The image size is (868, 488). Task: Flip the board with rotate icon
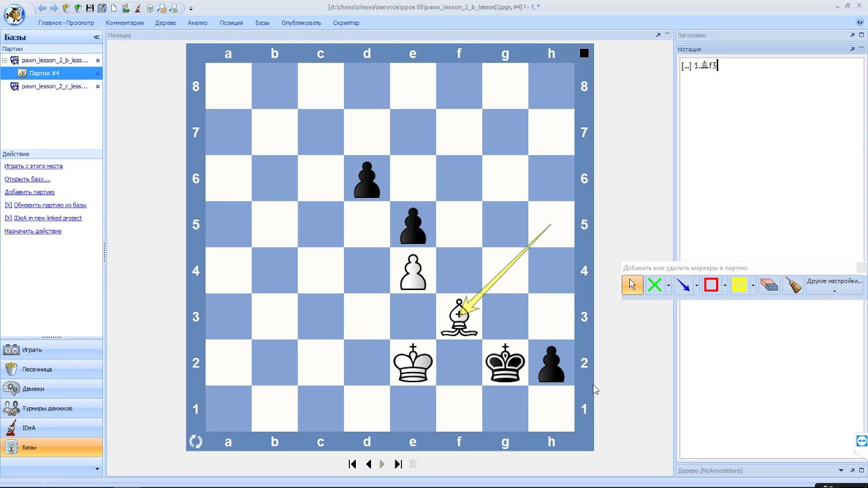(195, 442)
